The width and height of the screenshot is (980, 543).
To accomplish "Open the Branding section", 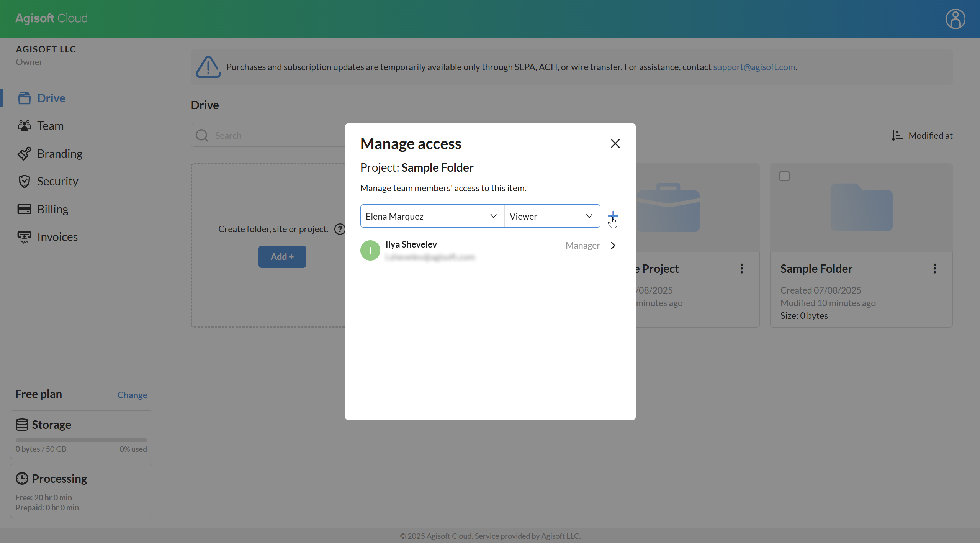I will [x=59, y=154].
